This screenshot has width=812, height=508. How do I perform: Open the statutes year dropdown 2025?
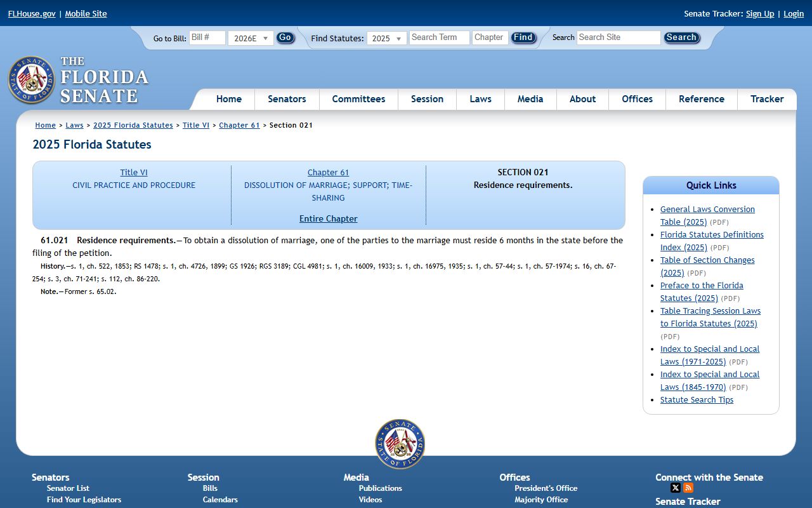click(x=387, y=38)
